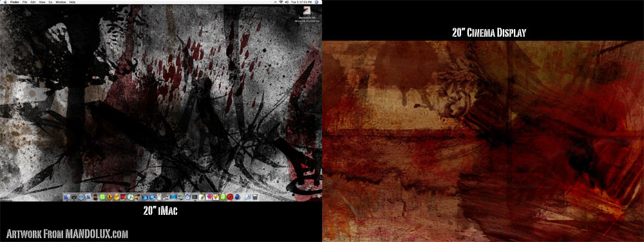
Task: Open Spotlight search icon in menu bar
Action: tap(316, 2)
